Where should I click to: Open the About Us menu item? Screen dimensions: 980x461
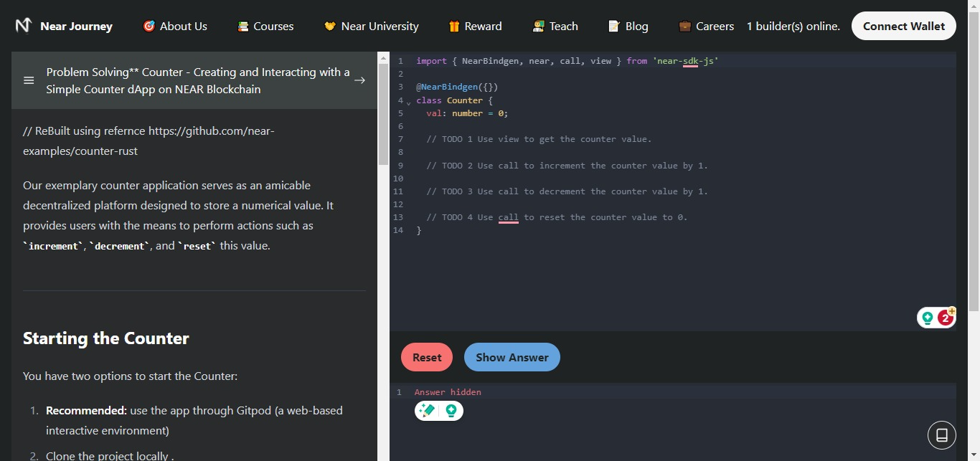point(175,26)
